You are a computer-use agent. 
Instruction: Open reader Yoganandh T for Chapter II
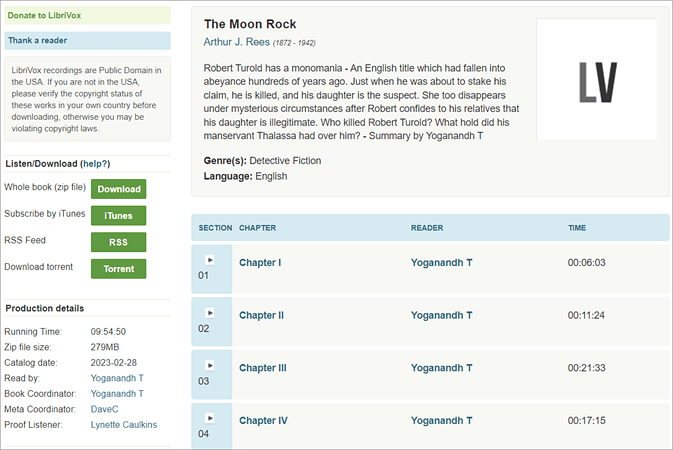[x=442, y=315]
